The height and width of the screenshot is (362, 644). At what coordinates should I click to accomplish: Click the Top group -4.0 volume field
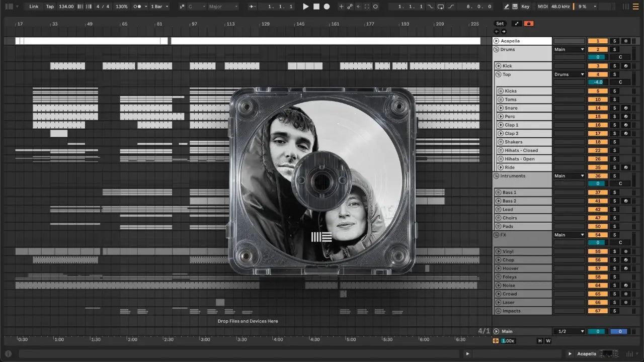point(598,82)
